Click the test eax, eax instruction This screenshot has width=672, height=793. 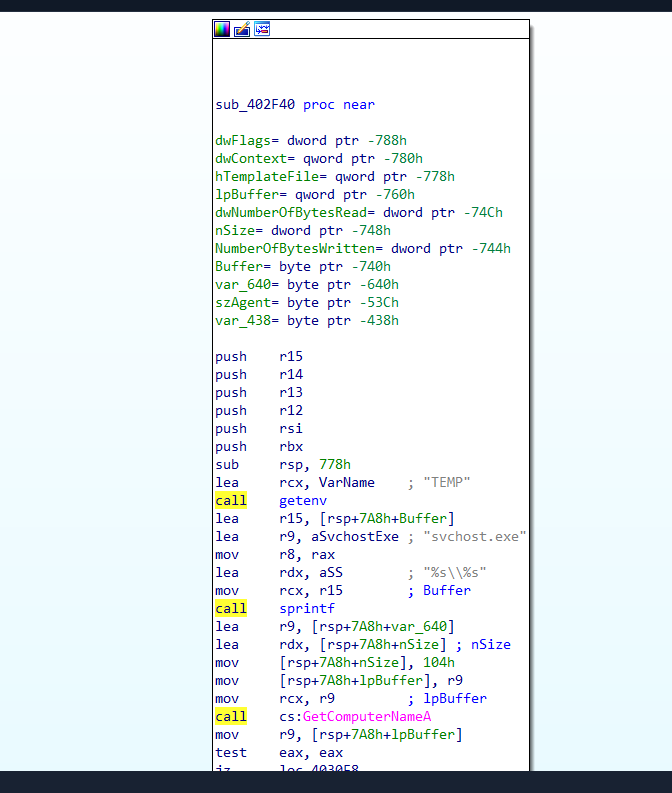coord(279,753)
